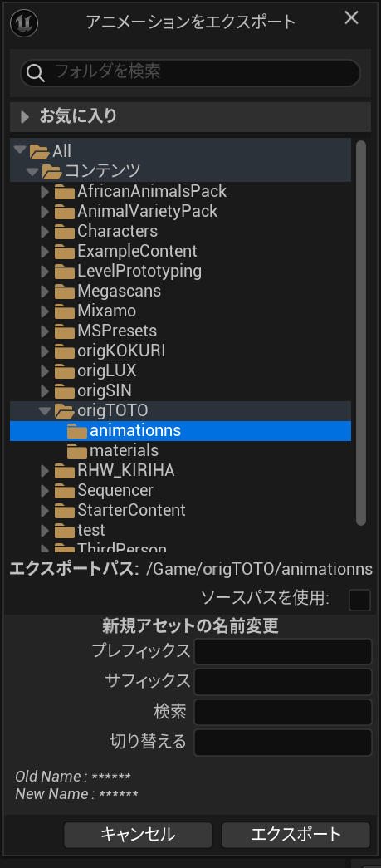The width and height of the screenshot is (381, 868).
Task: Focus the プレフィックス input field
Action: tap(283, 651)
